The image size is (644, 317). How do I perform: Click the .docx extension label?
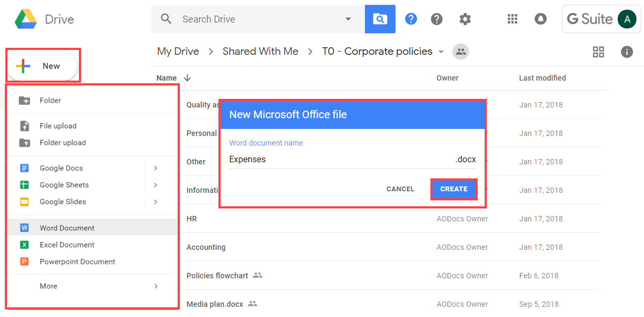pos(466,160)
